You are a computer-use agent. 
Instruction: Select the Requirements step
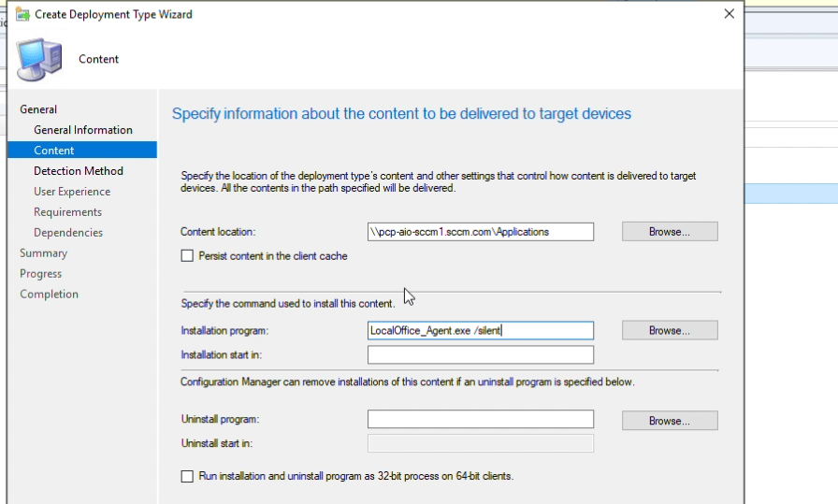pos(67,212)
